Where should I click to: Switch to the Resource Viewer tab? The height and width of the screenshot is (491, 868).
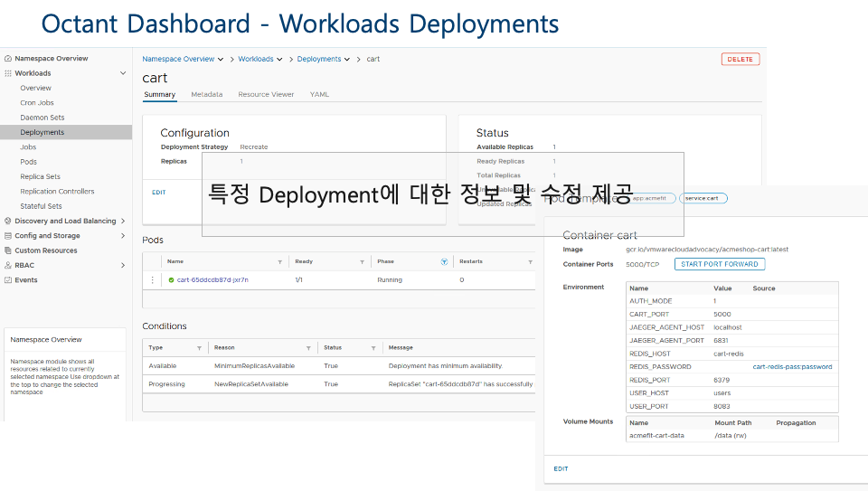click(x=266, y=95)
